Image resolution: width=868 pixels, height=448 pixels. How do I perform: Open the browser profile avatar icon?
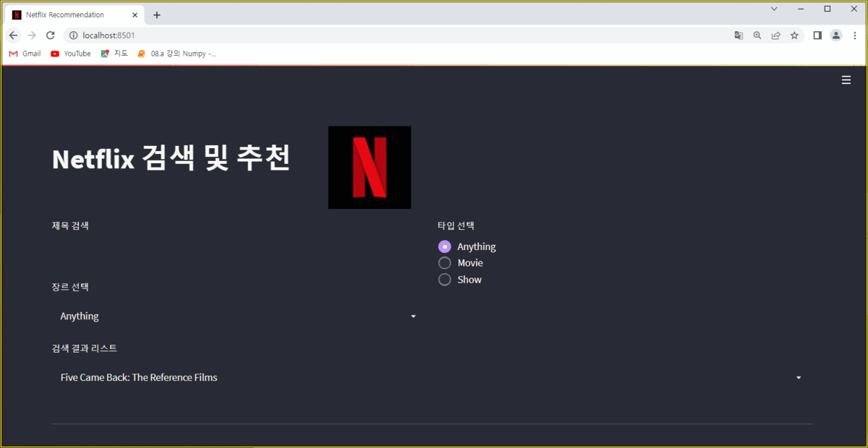835,35
